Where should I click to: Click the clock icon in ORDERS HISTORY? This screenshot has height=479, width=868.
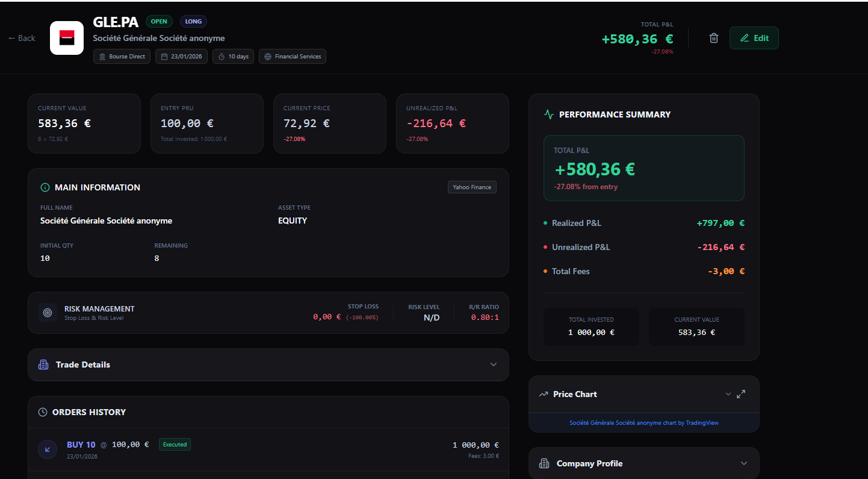42,412
